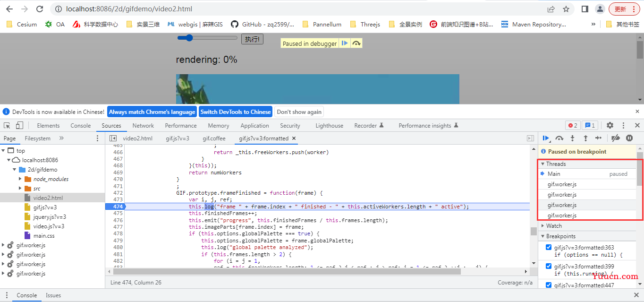The width and height of the screenshot is (644, 302).
Task: Hide the debugger sidebar toggle icon
Action: point(530,138)
